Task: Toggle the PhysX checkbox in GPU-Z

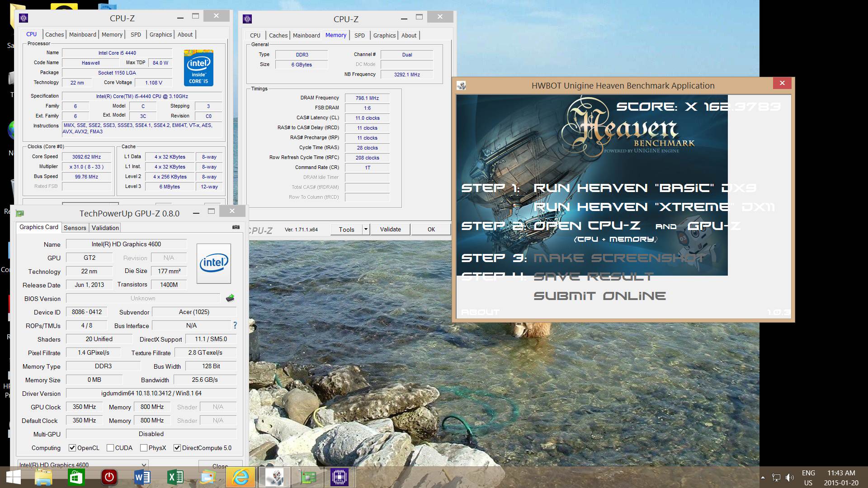Action: point(144,448)
